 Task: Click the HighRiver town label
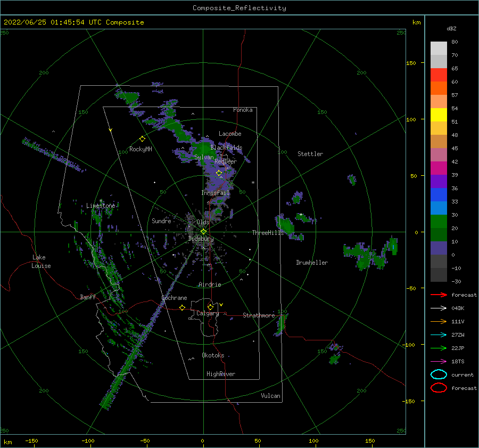221,374
